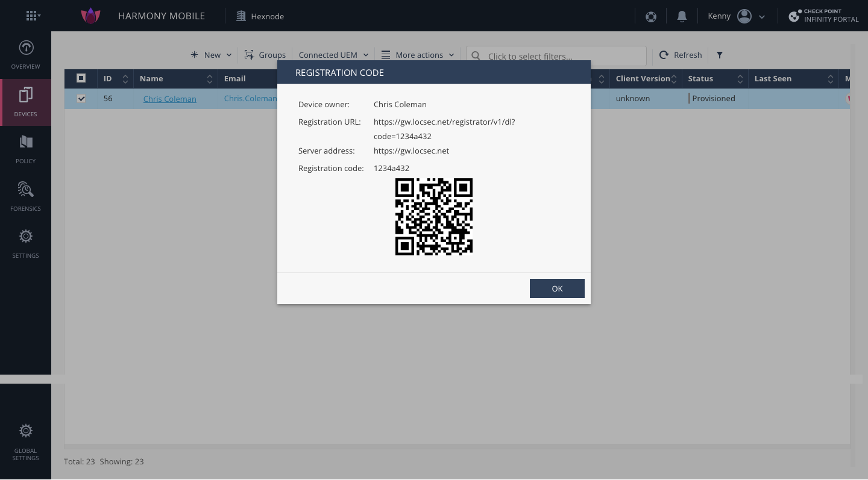Open the notifications bell

(x=682, y=16)
